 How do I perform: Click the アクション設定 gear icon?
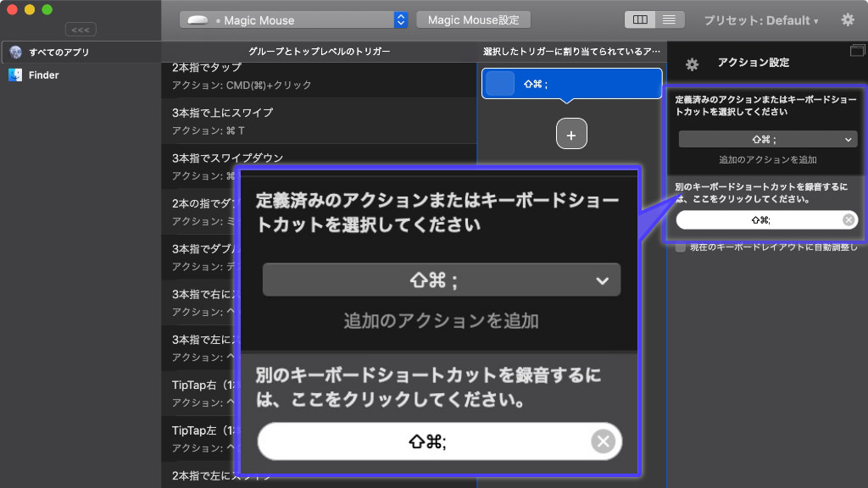pos(692,64)
